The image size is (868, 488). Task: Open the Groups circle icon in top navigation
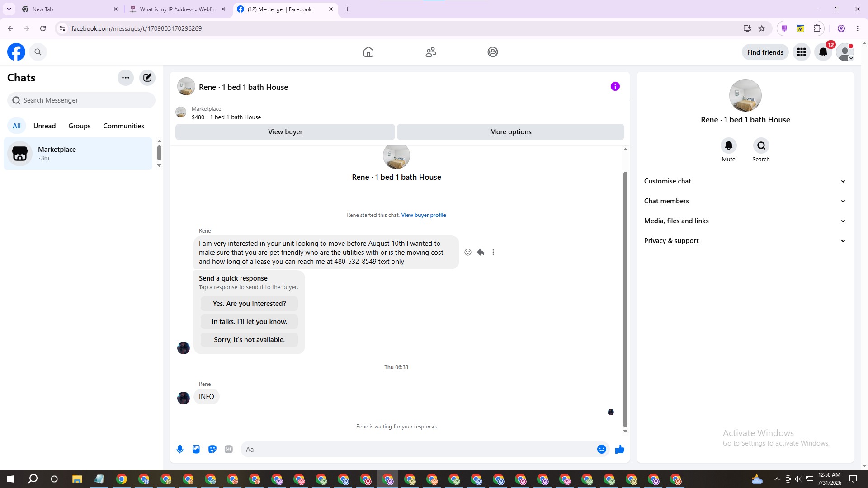(x=493, y=52)
